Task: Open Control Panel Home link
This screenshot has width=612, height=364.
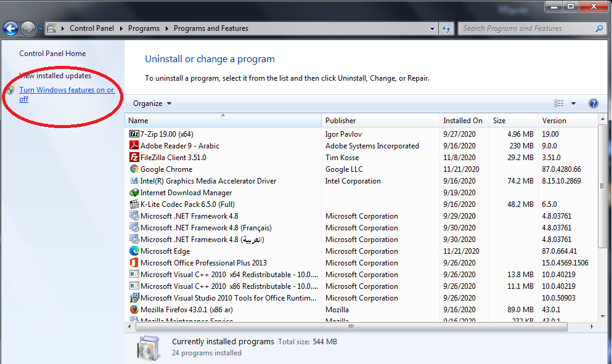Action: [52, 54]
